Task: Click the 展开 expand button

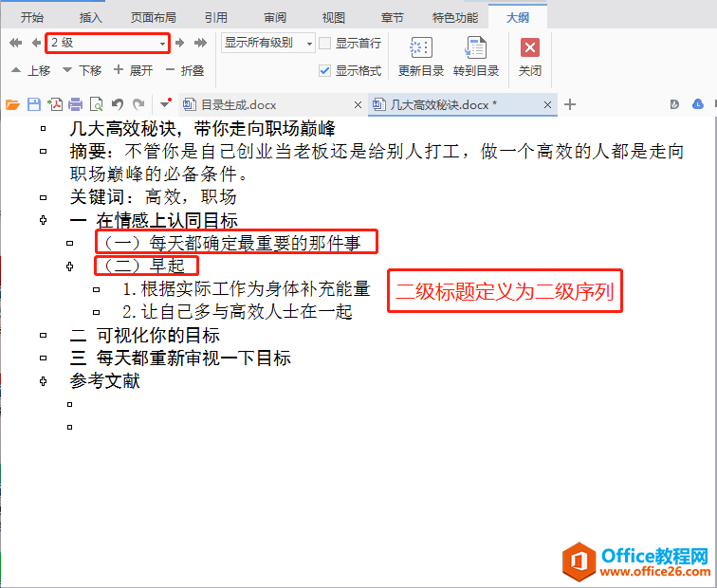Action: [133, 70]
